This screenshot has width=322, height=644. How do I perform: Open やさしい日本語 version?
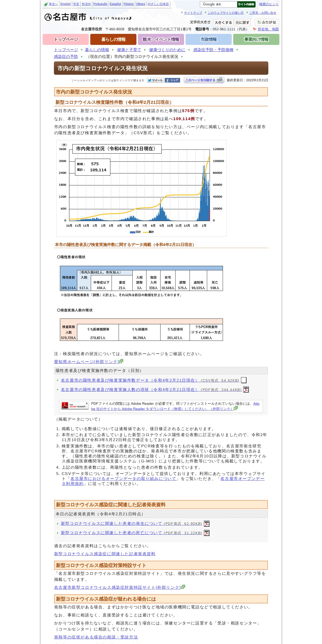click(x=158, y=4)
